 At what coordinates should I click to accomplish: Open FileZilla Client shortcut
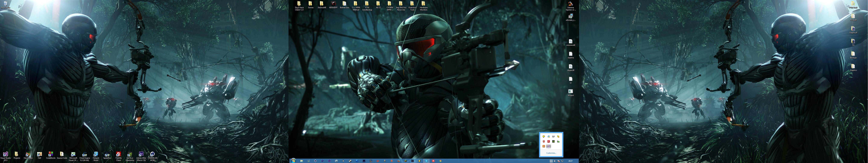[118, 156]
